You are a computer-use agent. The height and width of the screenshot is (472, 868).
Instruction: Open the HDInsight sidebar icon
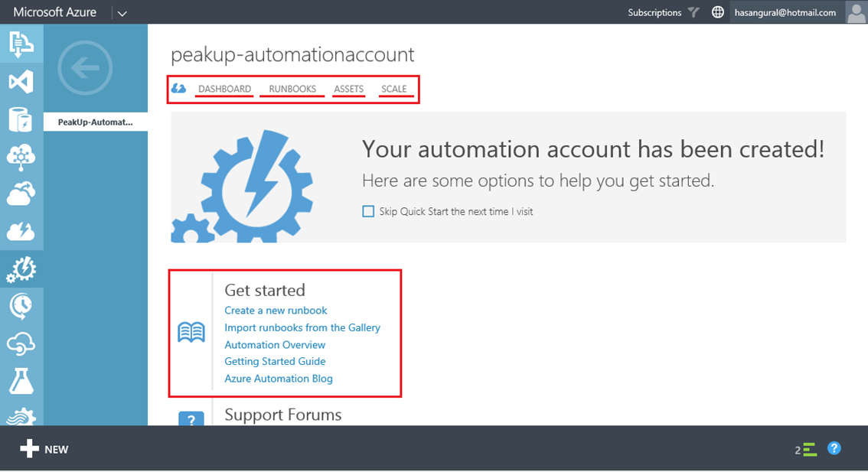click(21, 157)
